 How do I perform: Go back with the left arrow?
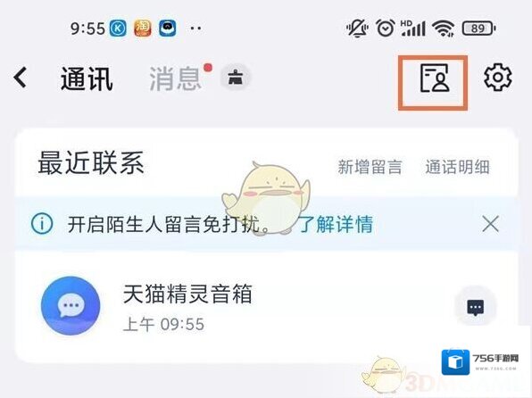(x=20, y=78)
